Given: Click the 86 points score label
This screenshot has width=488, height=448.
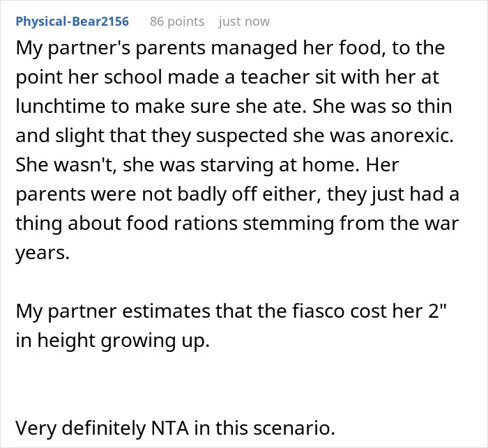Looking at the screenshot, I should coord(177,22).
